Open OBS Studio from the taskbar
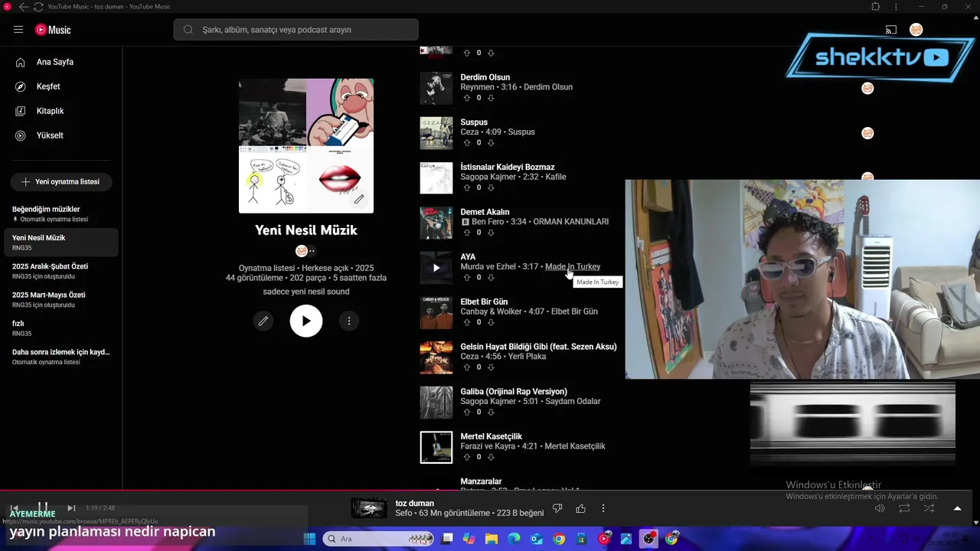The height and width of the screenshot is (551, 980). [x=649, y=539]
